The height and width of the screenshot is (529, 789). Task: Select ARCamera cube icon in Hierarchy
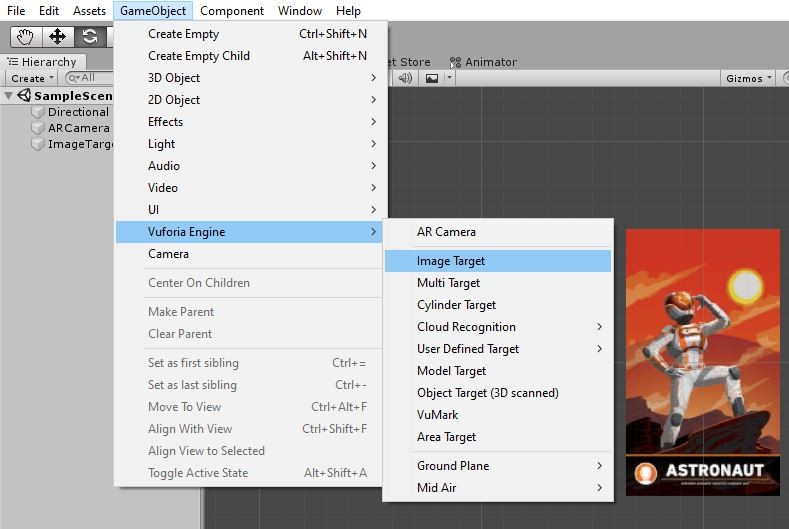pyautogui.click(x=38, y=128)
